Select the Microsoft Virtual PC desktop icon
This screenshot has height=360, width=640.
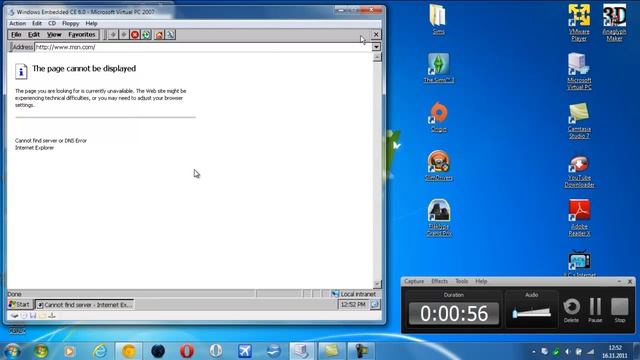(579, 71)
